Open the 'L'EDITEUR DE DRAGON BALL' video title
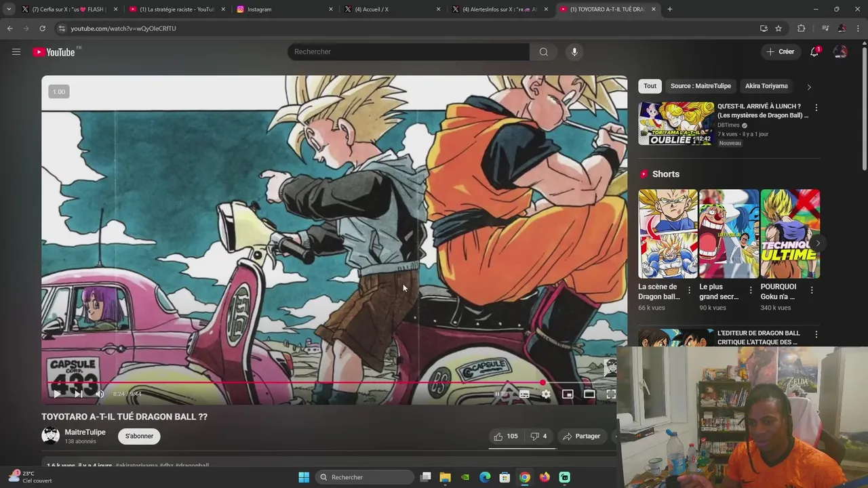The height and width of the screenshot is (488, 868). click(759, 338)
